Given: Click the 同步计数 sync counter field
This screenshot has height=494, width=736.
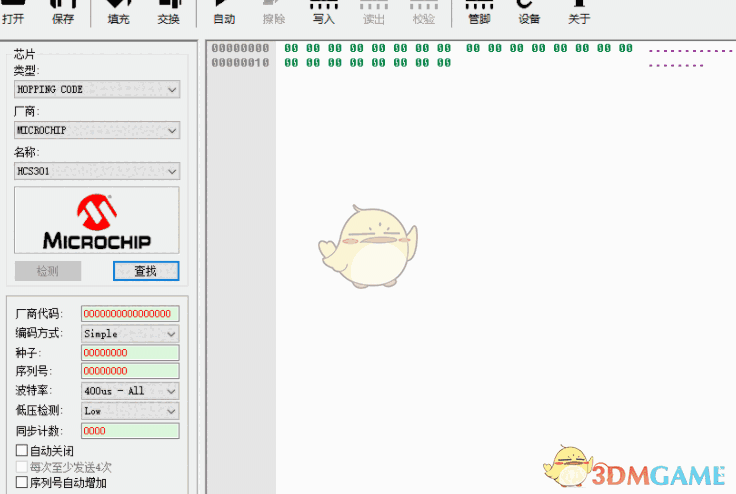Looking at the screenshot, I should pos(130,431).
